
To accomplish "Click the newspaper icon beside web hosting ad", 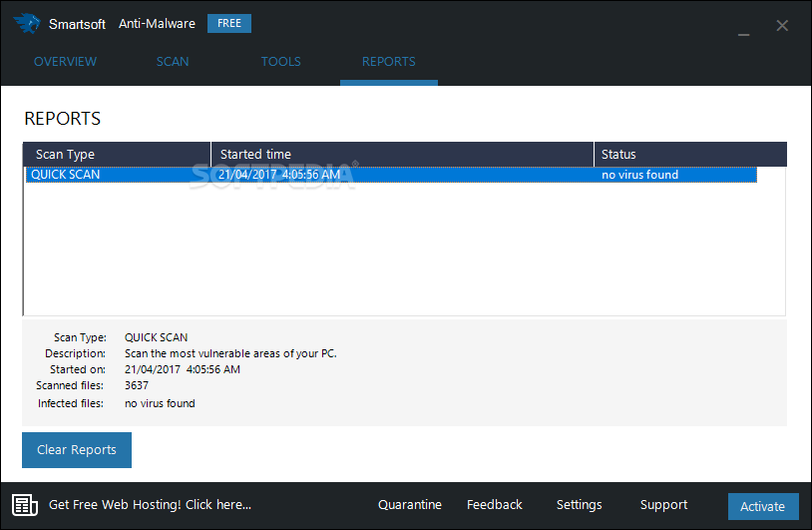I will (25, 505).
